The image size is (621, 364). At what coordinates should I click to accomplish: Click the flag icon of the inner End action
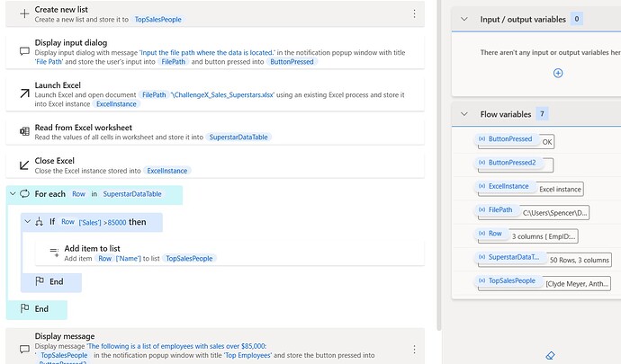coord(40,281)
